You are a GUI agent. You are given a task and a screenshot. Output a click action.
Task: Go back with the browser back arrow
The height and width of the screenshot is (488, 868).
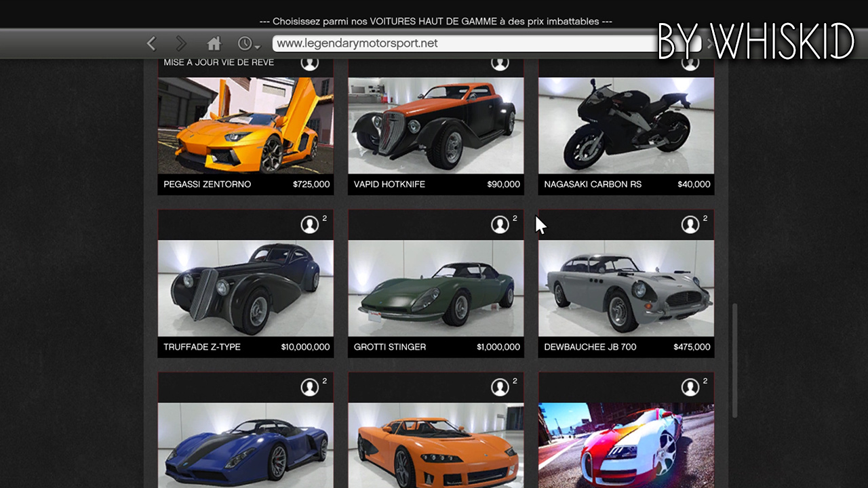tap(151, 43)
